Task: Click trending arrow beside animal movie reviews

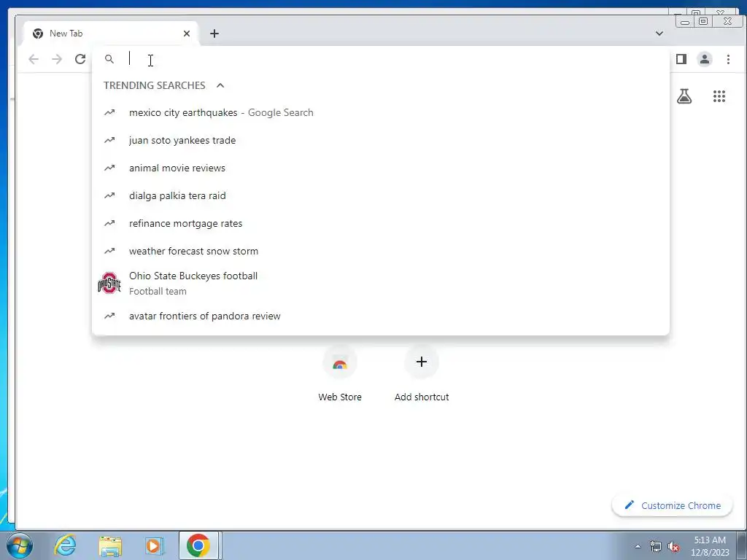Action: click(x=109, y=168)
